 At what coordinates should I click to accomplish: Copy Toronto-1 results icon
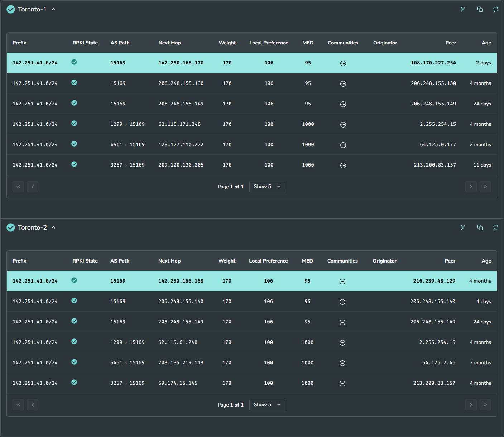pyautogui.click(x=480, y=9)
